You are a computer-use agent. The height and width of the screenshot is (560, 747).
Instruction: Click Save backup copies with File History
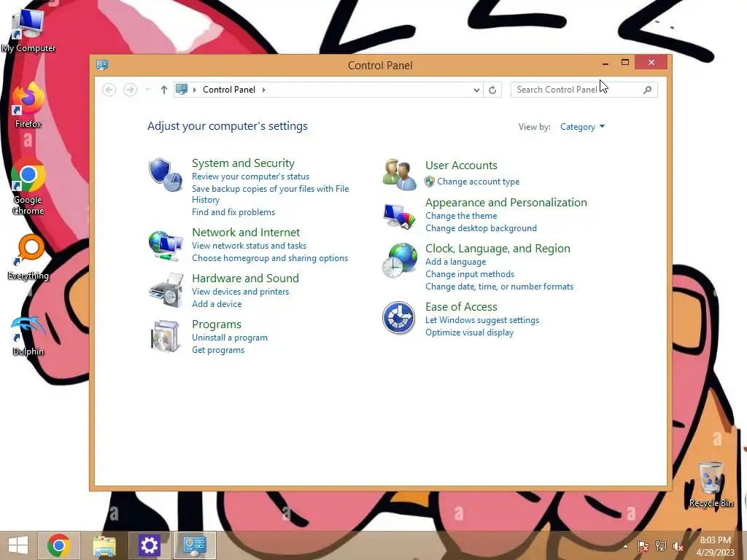270,194
